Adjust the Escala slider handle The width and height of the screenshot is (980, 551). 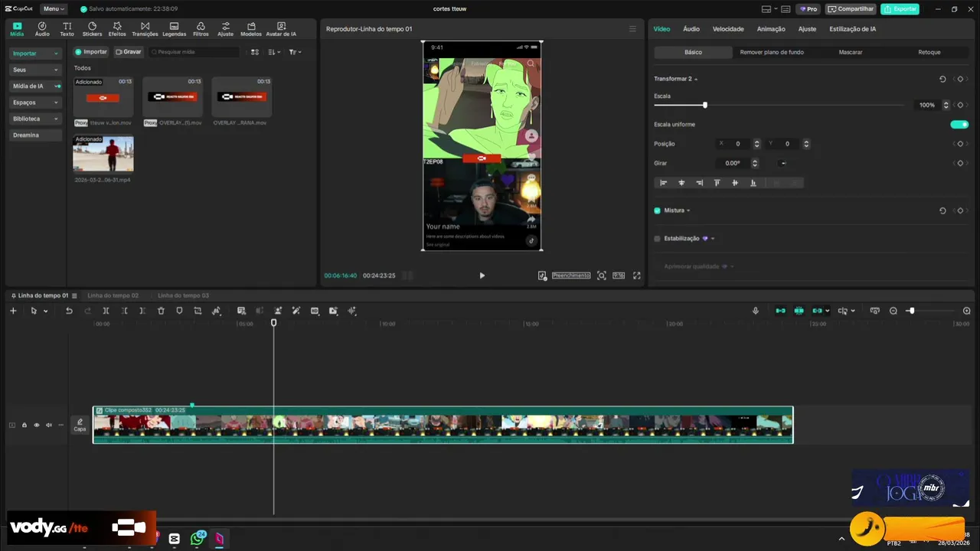click(705, 105)
